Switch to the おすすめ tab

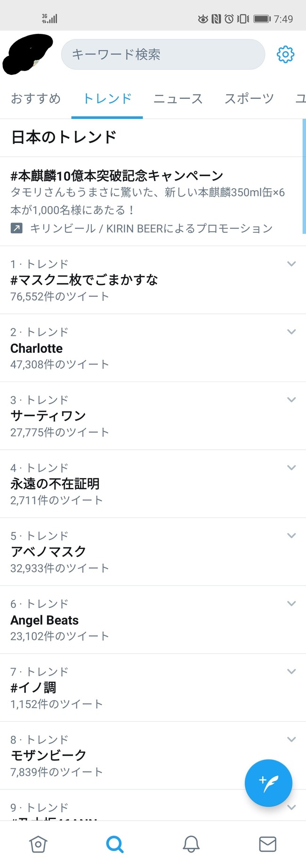point(36,98)
